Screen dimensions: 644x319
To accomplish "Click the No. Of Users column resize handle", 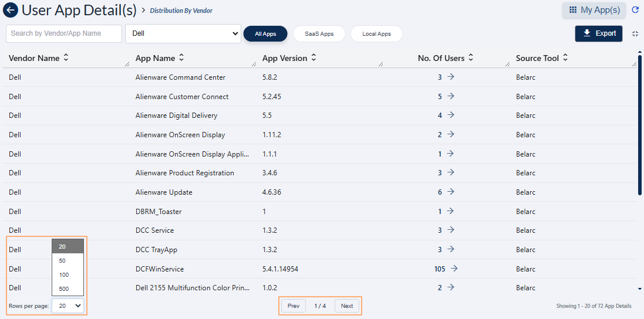I will [508, 64].
